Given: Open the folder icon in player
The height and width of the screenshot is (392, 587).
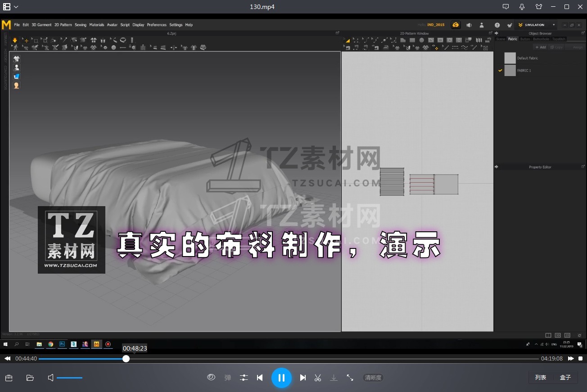Looking at the screenshot, I should 30,378.
